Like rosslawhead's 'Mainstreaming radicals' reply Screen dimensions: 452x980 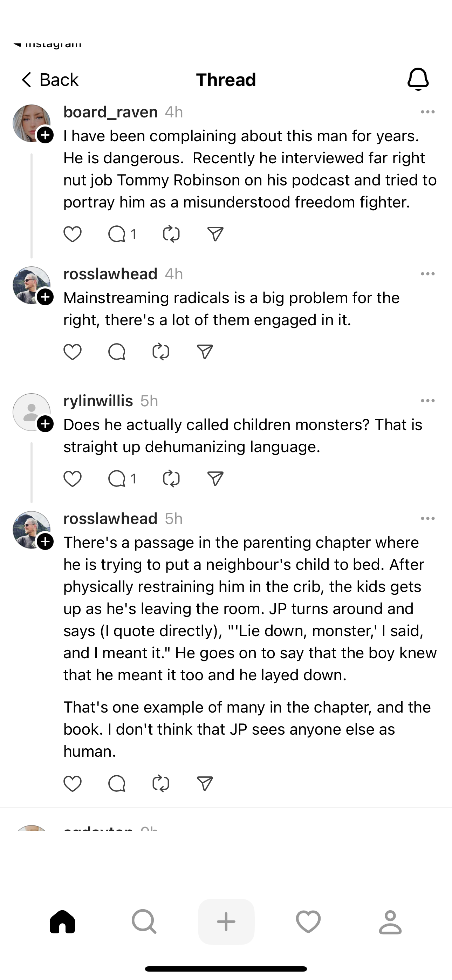(72, 352)
